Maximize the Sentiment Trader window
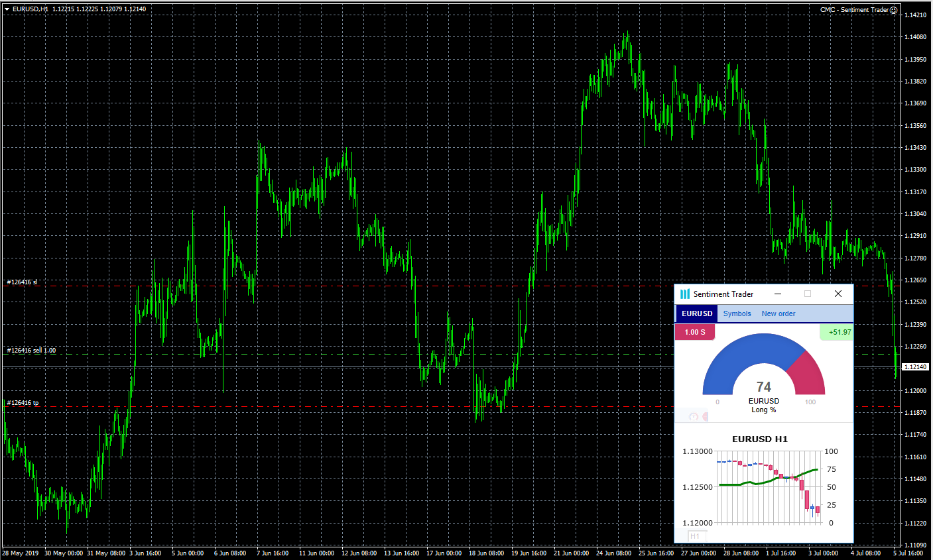 (x=808, y=294)
